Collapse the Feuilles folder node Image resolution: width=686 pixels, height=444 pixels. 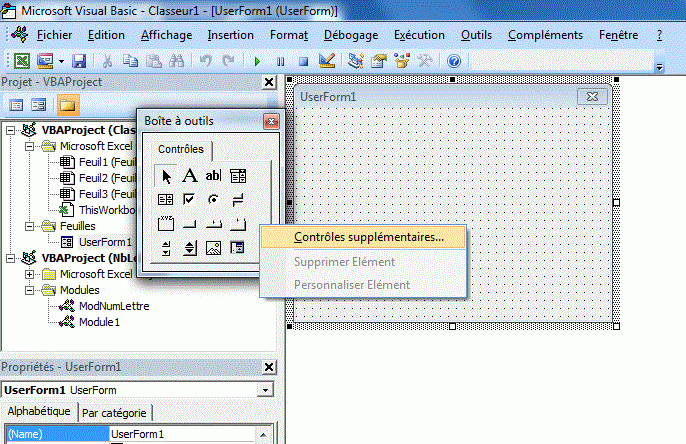coord(29,227)
